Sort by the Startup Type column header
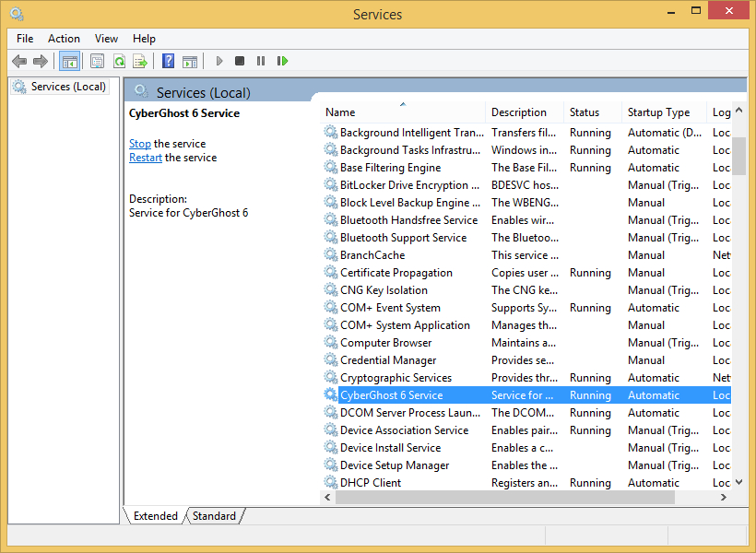Image resolution: width=756 pixels, height=553 pixels. pos(658,112)
